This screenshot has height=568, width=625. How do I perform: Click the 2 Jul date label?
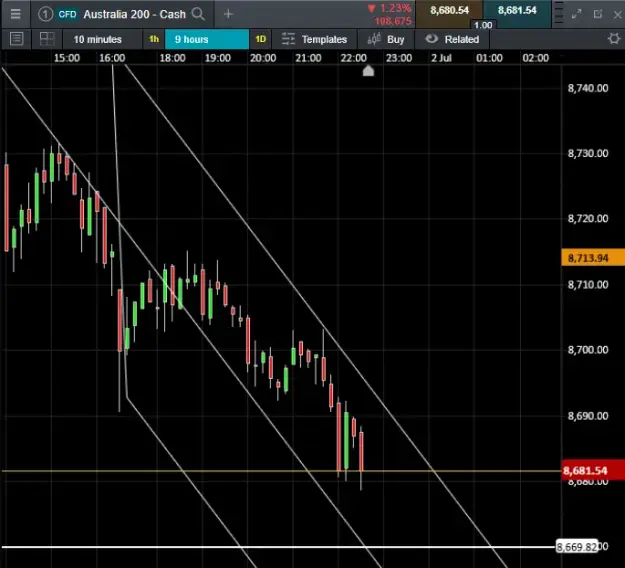(x=441, y=58)
